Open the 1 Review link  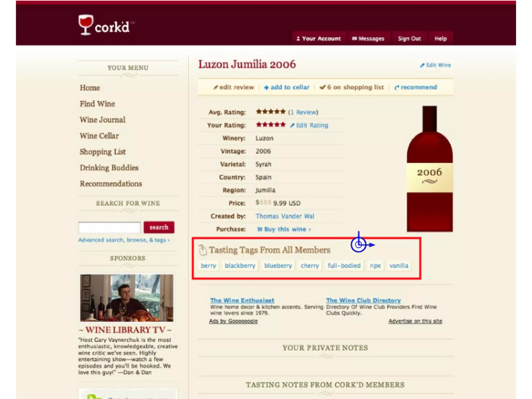coord(303,112)
